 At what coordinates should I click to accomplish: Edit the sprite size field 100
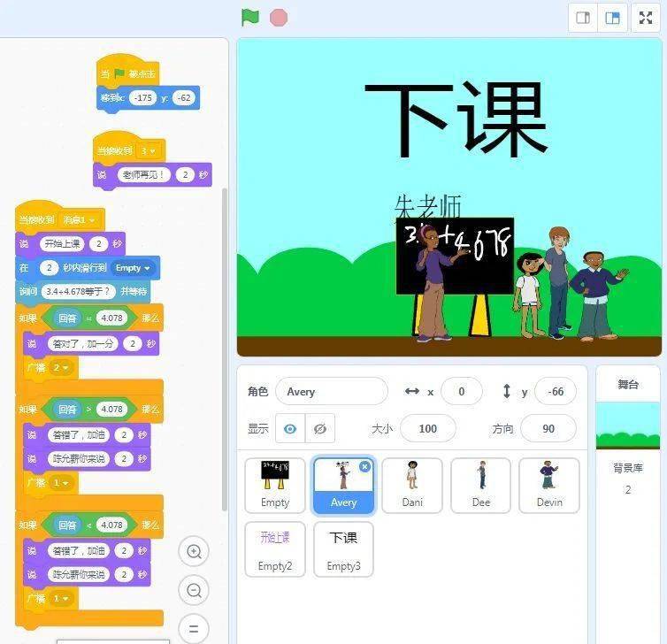click(427, 429)
